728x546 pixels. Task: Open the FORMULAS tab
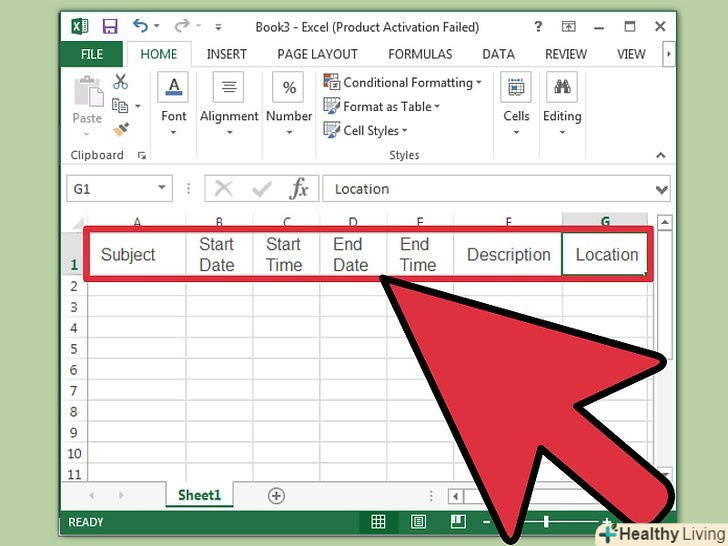pos(420,54)
